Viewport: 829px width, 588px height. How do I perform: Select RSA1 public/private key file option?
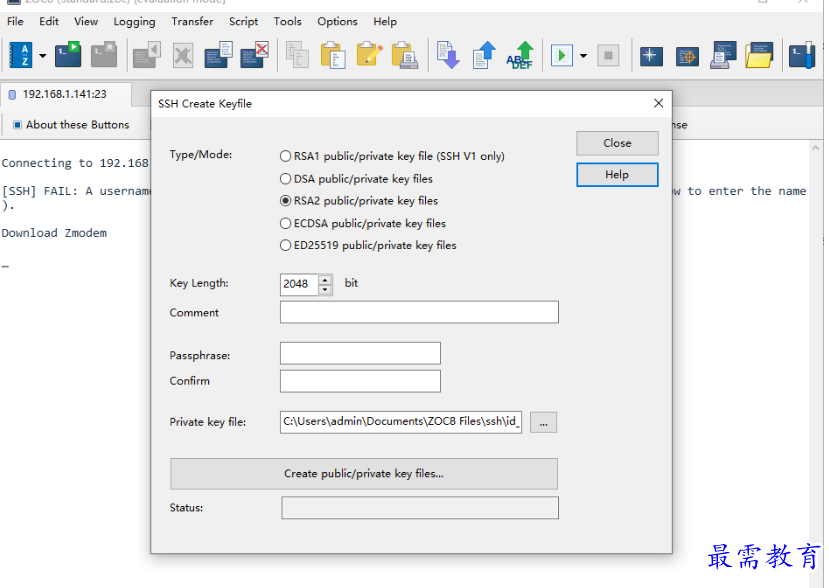pyautogui.click(x=392, y=156)
